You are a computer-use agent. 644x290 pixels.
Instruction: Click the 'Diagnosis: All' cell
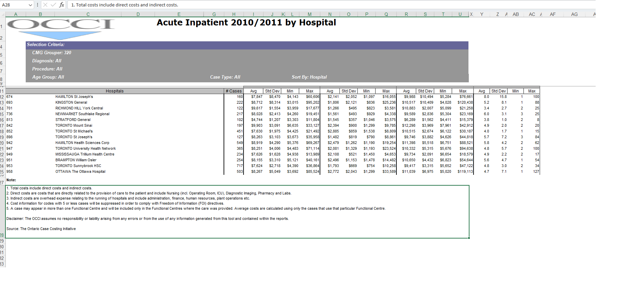click(47, 61)
